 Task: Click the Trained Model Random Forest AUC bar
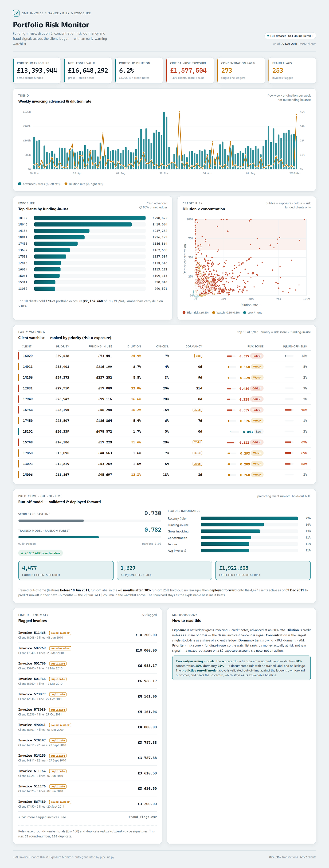pyautogui.click(x=90, y=537)
